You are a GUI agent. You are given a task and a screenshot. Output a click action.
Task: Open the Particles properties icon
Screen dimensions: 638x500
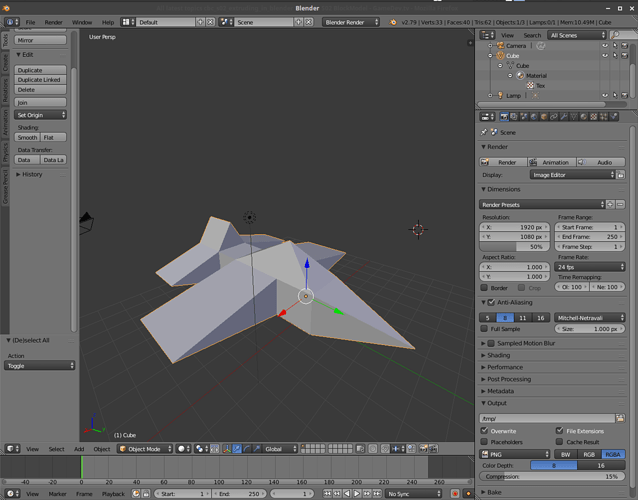coord(603,117)
